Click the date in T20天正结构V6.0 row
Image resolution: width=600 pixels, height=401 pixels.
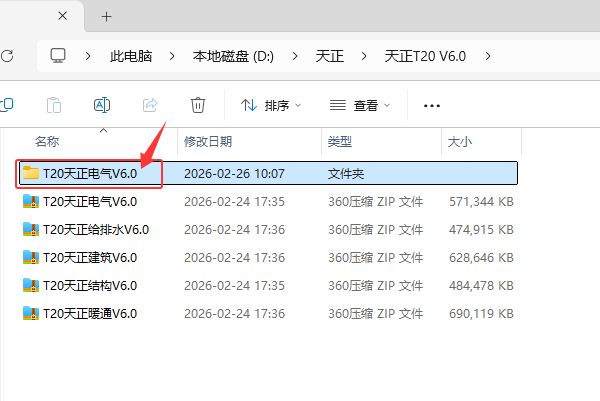coord(234,286)
